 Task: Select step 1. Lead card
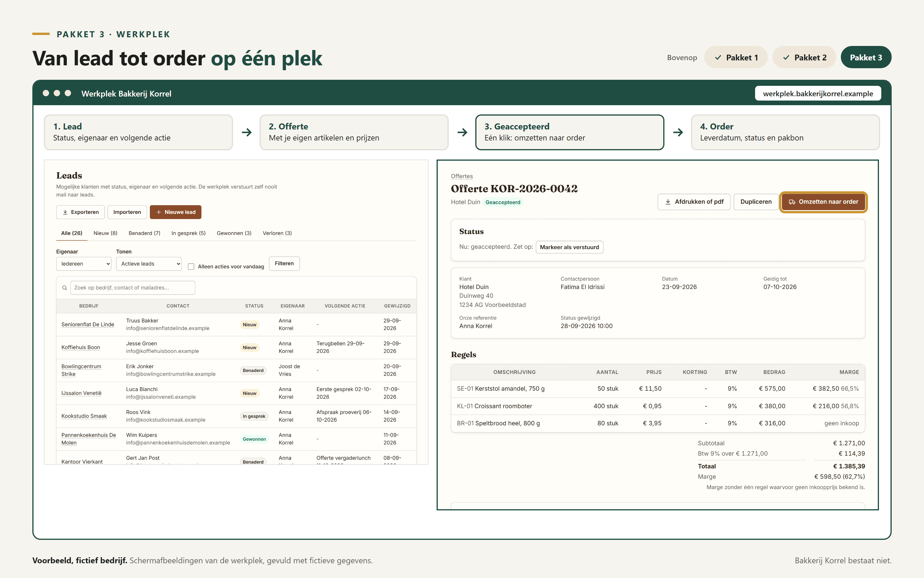point(138,132)
